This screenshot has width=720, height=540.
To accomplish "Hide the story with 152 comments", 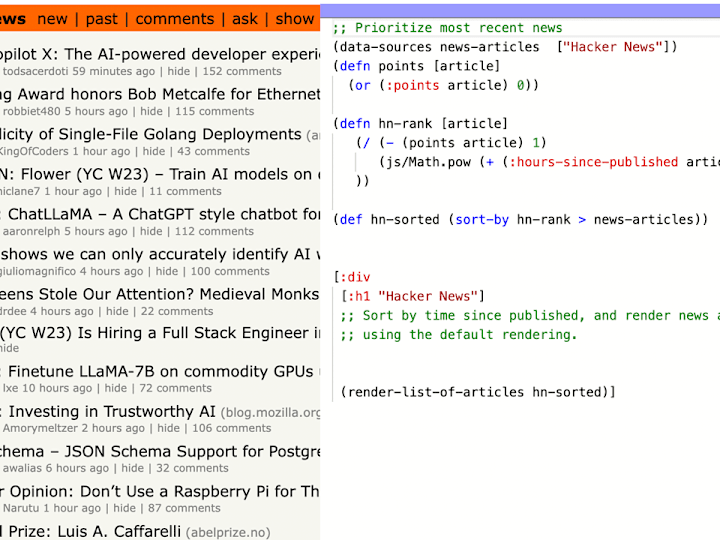I will [179, 71].
